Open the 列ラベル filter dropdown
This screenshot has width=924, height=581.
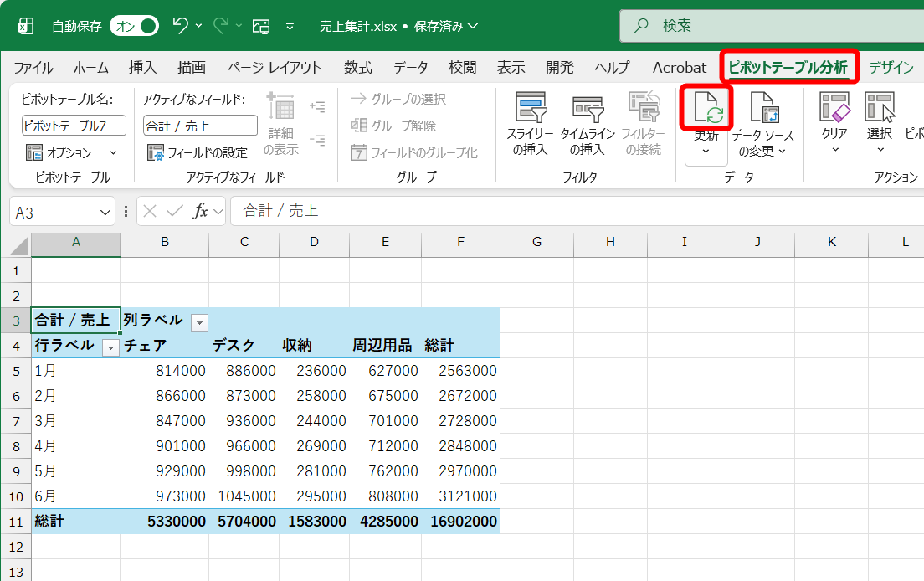click(200, 322)
